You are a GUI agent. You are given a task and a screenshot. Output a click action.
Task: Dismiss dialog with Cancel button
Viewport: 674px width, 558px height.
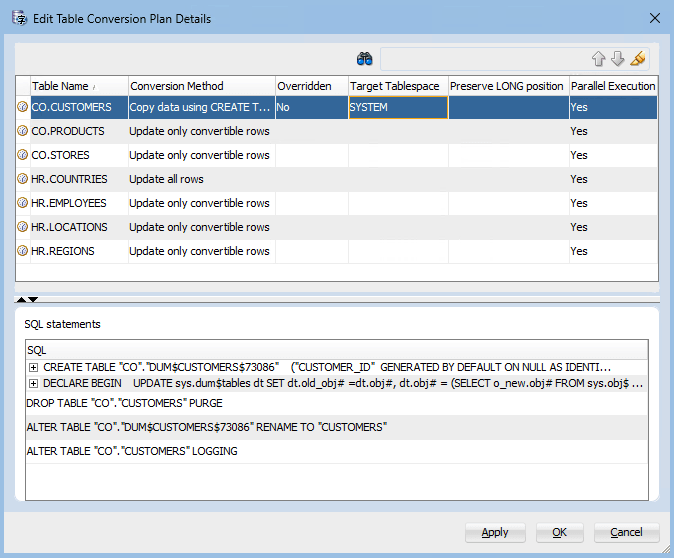tap(626, 533)
